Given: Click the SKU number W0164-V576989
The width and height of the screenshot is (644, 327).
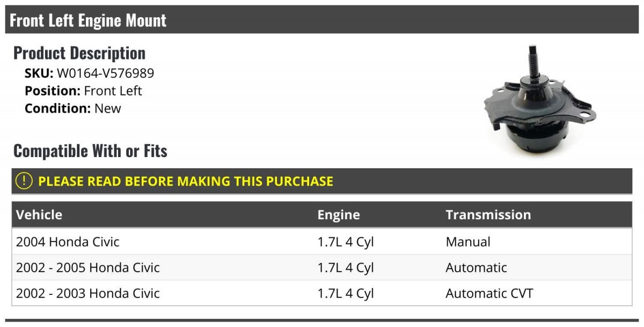Looking at the screenshot, I should pyautogui.click(x=105, y=73).
